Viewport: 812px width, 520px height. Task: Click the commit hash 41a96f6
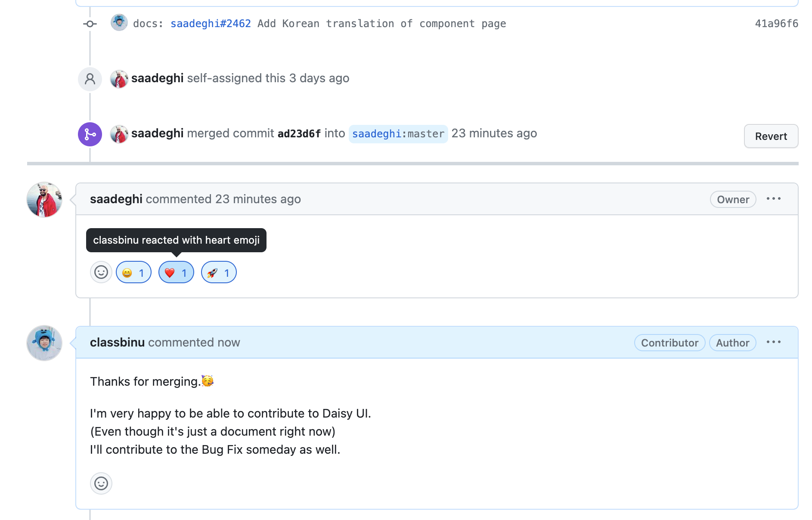[x=776, y=24]
